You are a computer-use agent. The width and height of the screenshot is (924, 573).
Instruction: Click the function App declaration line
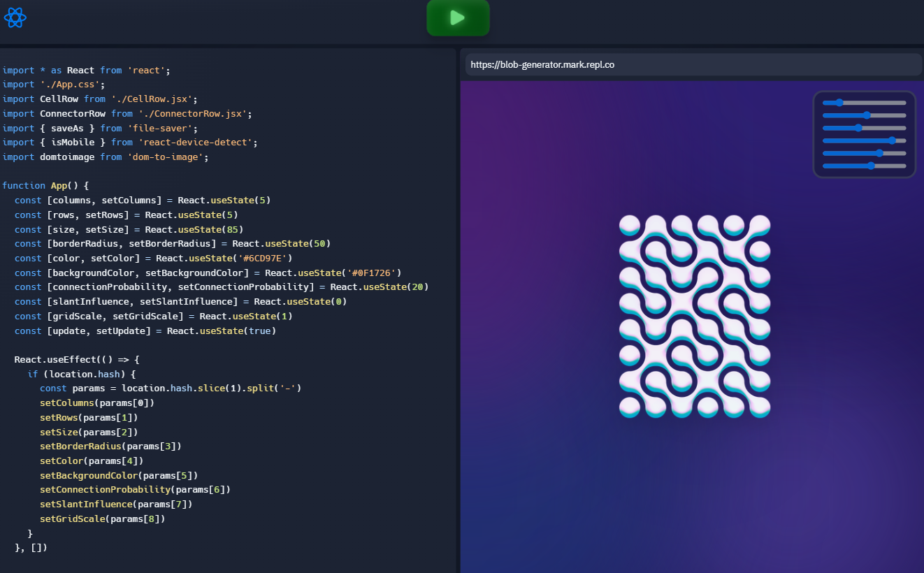point(42,185)
